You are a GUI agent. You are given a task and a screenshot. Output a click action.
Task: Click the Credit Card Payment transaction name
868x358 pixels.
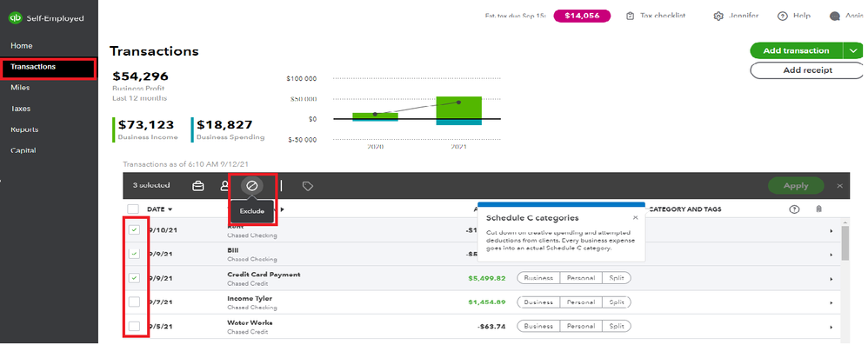[264, 275]
